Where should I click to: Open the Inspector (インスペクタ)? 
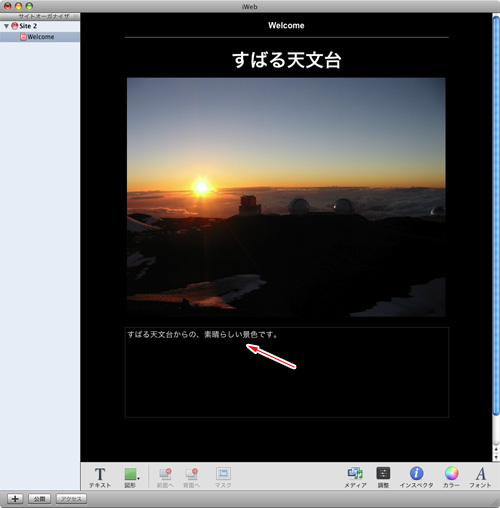tap(416, 477)
